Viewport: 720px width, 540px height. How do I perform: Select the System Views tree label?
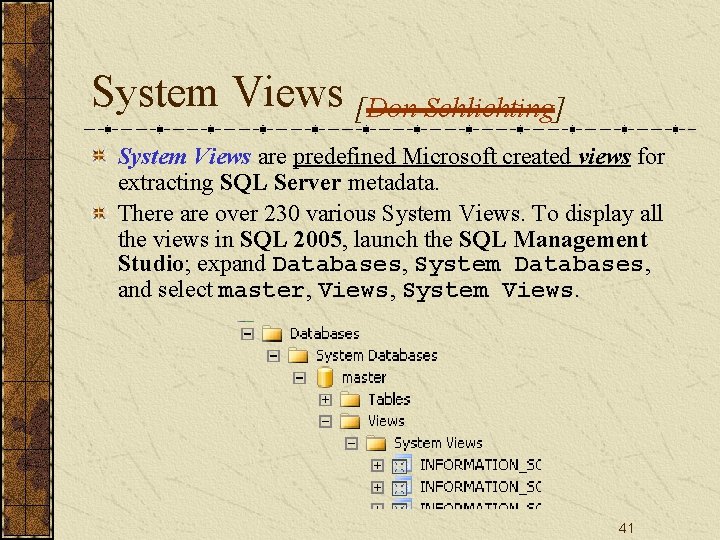[438, 443]
